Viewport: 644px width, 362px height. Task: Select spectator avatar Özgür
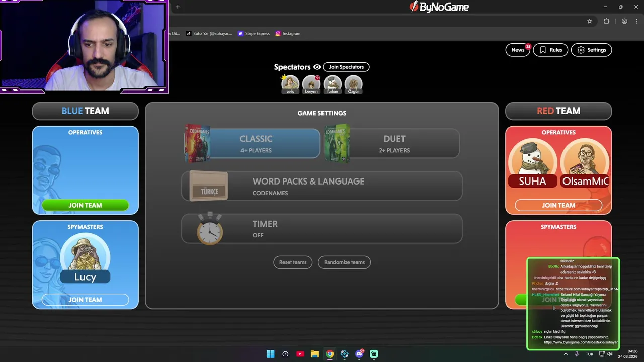click(x=354, y=84)
